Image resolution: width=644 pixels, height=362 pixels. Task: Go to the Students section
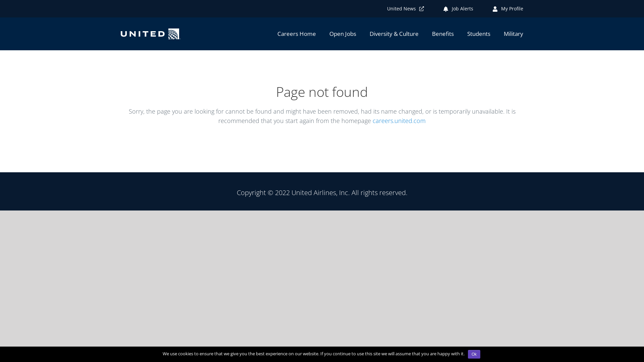[479, 34]
